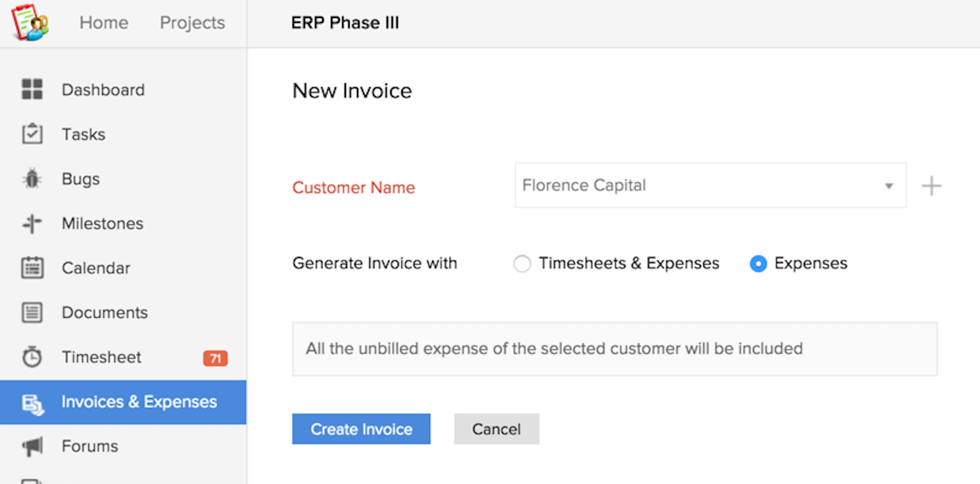Screen dimensions: 980x484
Task: Click the Timesheet 71 count badge
Action: click(x=215, y=358)
